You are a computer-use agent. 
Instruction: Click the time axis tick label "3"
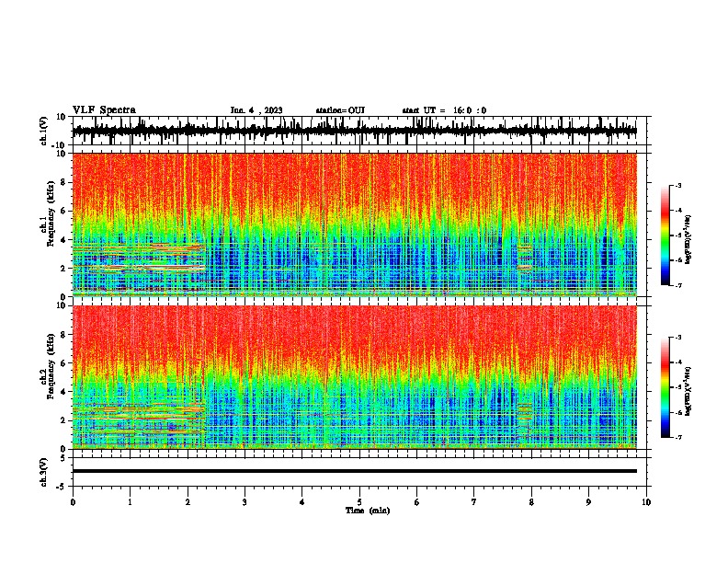pos(245,502)
